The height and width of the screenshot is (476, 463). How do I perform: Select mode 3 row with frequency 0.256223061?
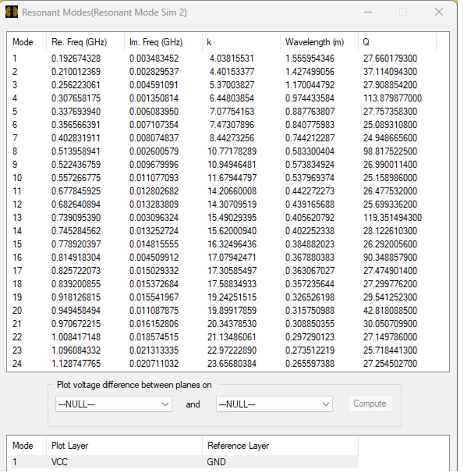point(223,85)
